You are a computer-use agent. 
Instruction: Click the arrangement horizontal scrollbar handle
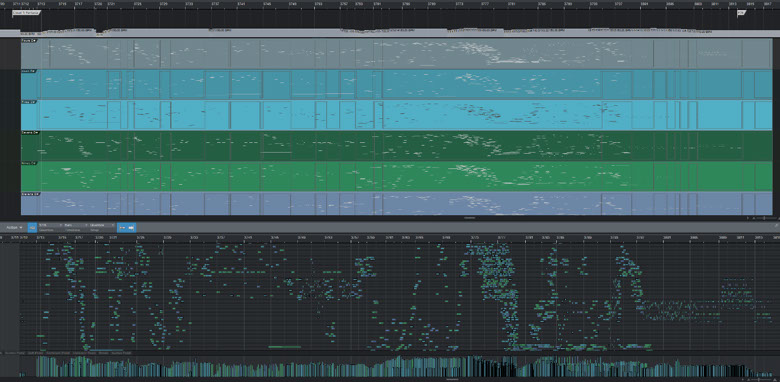(470, 218)
